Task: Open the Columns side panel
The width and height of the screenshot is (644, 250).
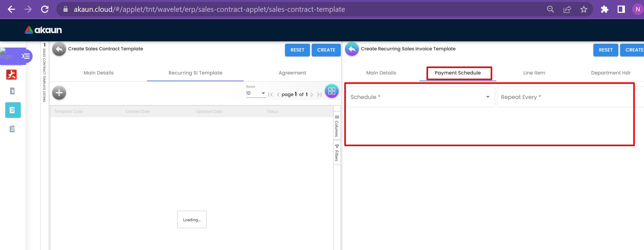Action: click(337, 126)
